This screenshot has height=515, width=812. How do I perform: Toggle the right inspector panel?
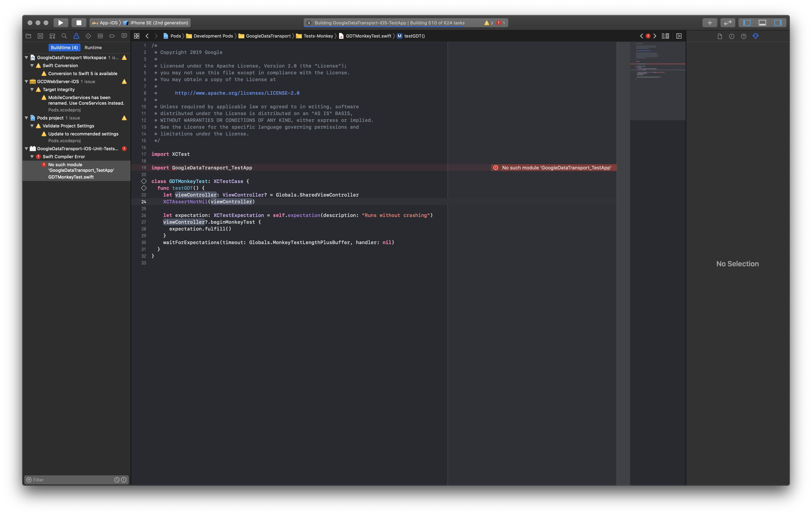click(778, 23)
